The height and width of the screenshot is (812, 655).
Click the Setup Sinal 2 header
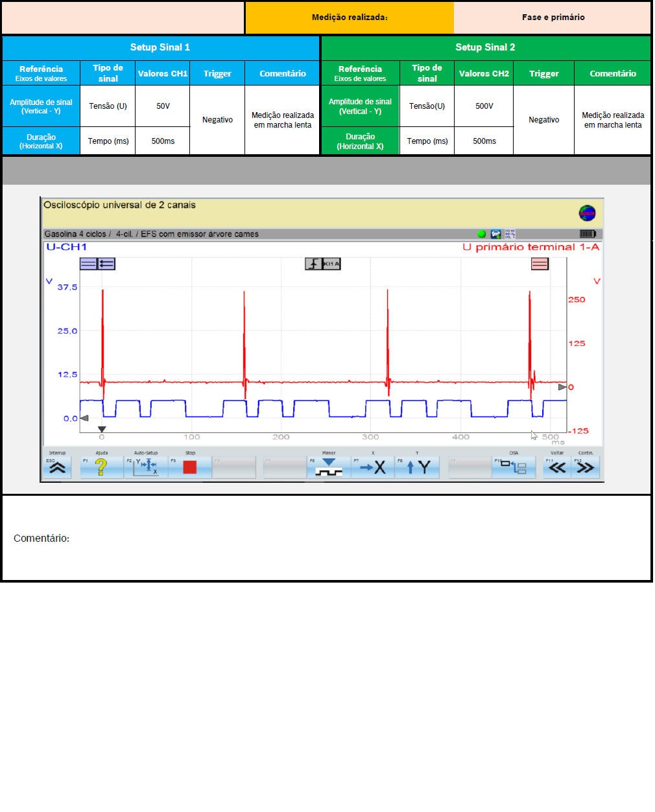click(485, 47)
